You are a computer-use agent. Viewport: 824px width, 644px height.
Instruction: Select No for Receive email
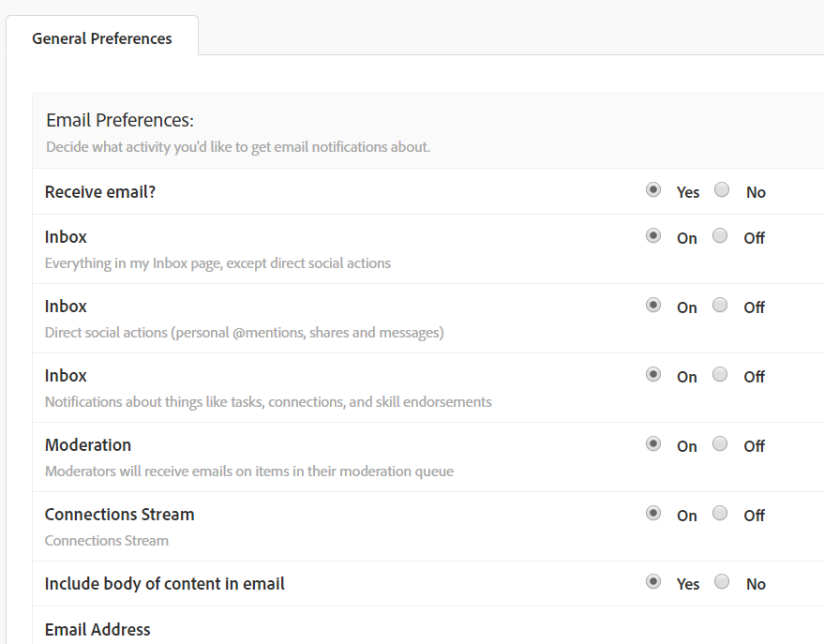coord(722,190)
